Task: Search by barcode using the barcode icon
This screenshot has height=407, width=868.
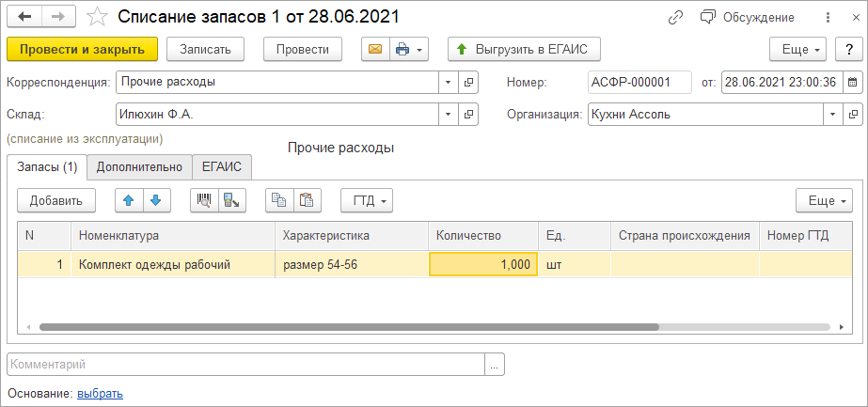Action: click(204, 201)
